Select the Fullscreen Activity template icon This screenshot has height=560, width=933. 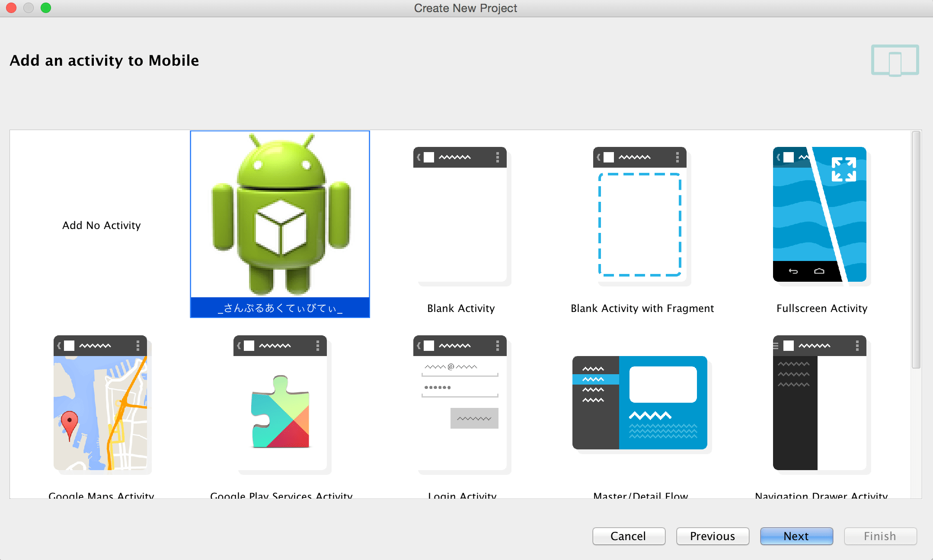pyautogui.click(x=820, y=215)
